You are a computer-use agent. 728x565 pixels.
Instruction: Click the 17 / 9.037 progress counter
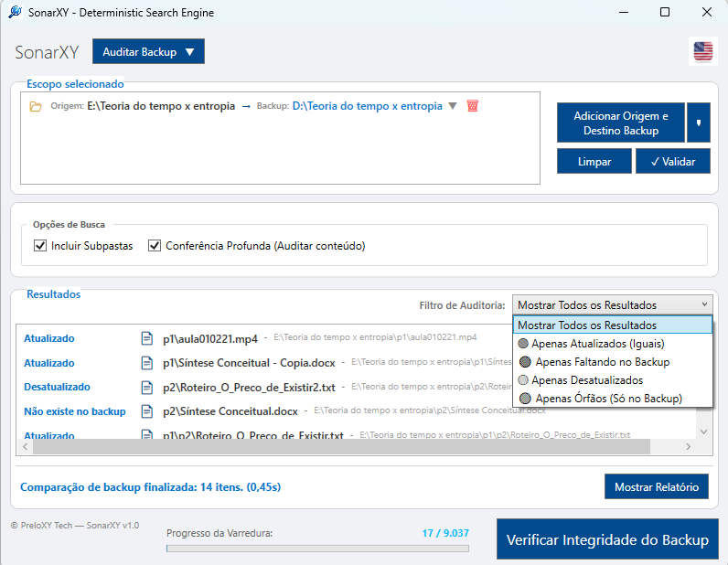[445, 533]
